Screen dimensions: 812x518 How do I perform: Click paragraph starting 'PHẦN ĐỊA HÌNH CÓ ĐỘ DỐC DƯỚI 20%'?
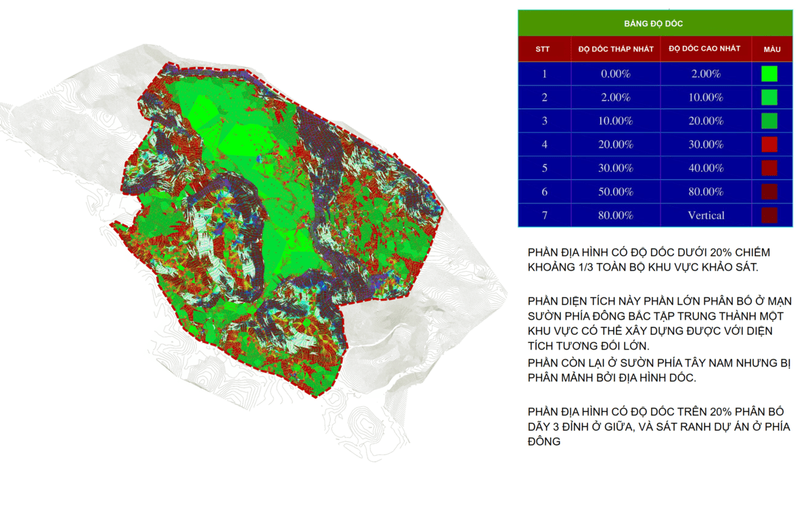point(649,259)
